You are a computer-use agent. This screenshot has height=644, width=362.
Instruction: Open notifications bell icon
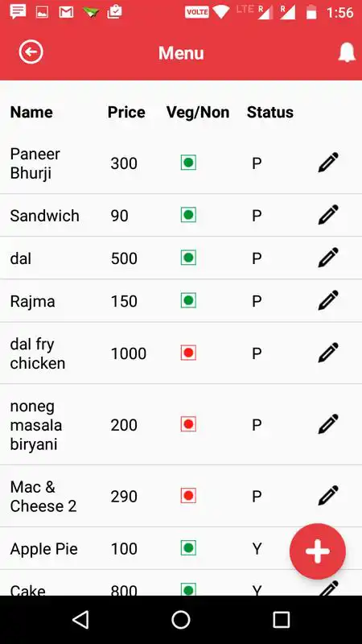click(347, 52)
